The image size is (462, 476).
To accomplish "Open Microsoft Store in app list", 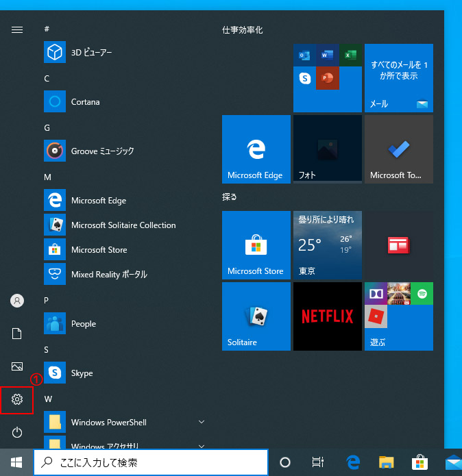I will 125,249.
